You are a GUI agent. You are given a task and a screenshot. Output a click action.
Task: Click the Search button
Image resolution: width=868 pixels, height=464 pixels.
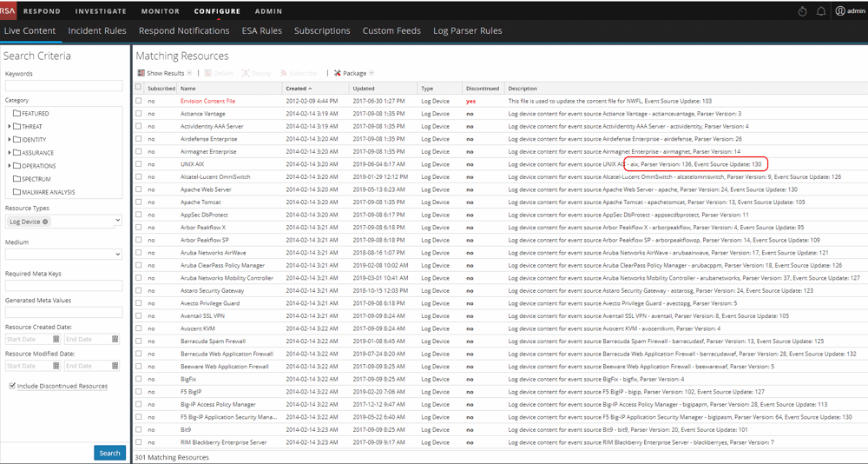tap(109, 453)
